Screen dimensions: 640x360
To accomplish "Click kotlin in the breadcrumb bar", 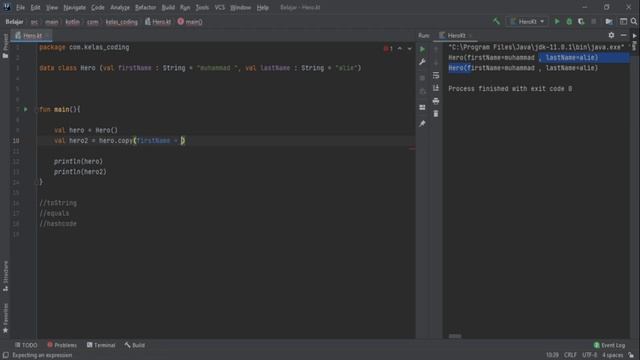I will [x=72, y=22].
